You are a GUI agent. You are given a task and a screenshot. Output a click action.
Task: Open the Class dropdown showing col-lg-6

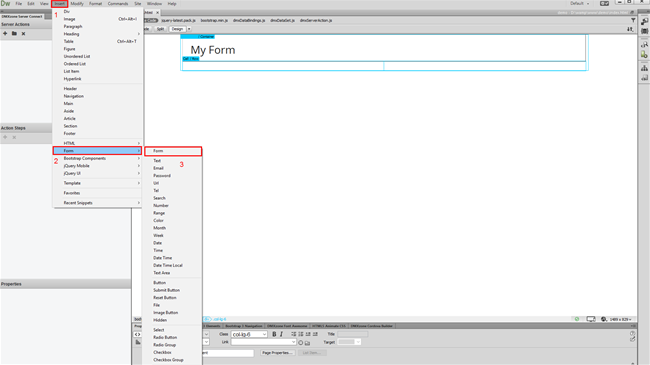pos(249,334)
